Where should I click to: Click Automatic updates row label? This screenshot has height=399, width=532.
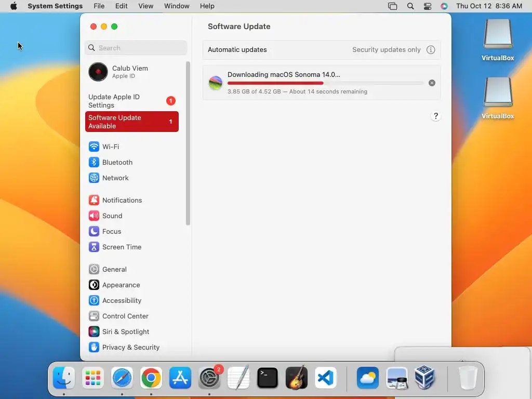(237, 49)
